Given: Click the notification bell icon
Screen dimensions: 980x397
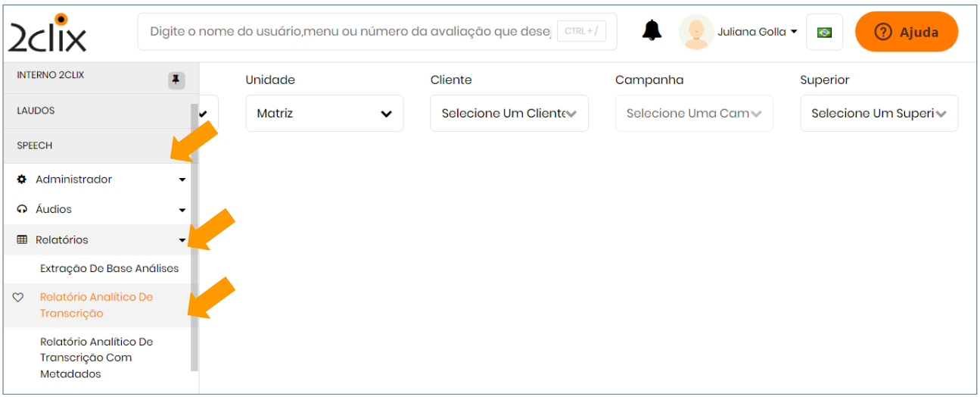Looking at the screenshot, I should point(652,30).
